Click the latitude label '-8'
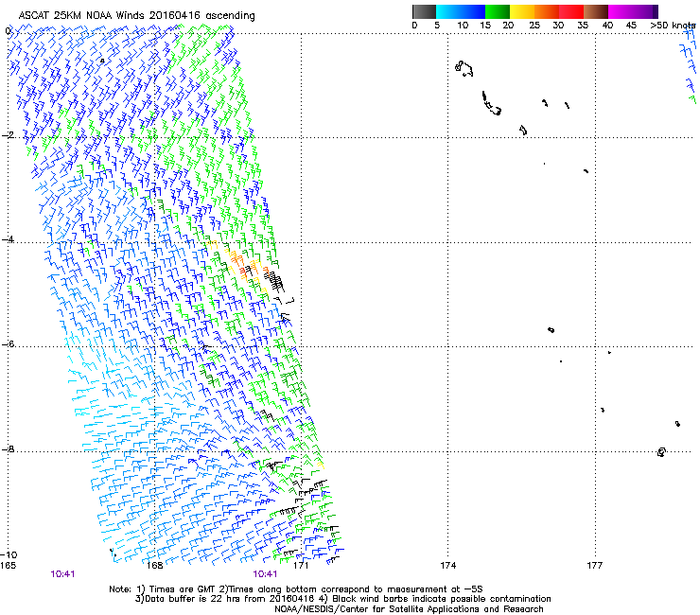Image resolution: width=700 pixels, height=615 pixels. point(9,449)
